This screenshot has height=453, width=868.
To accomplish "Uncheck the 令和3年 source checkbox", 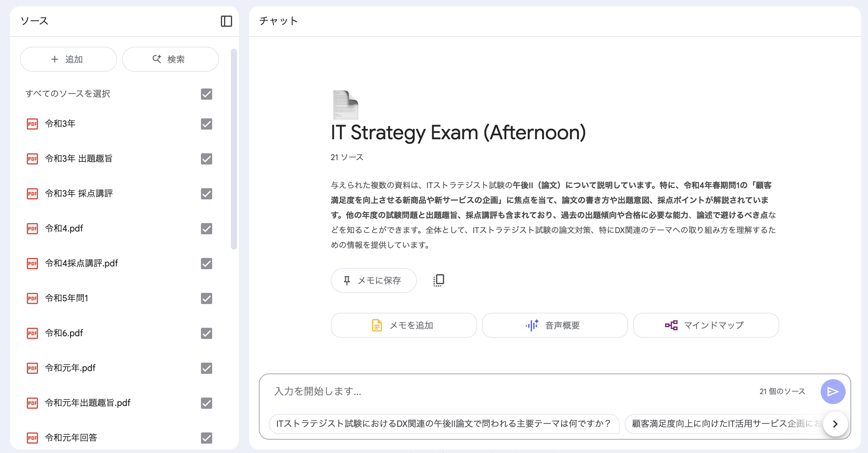I will pyautogui.click(x=207, y=124).
